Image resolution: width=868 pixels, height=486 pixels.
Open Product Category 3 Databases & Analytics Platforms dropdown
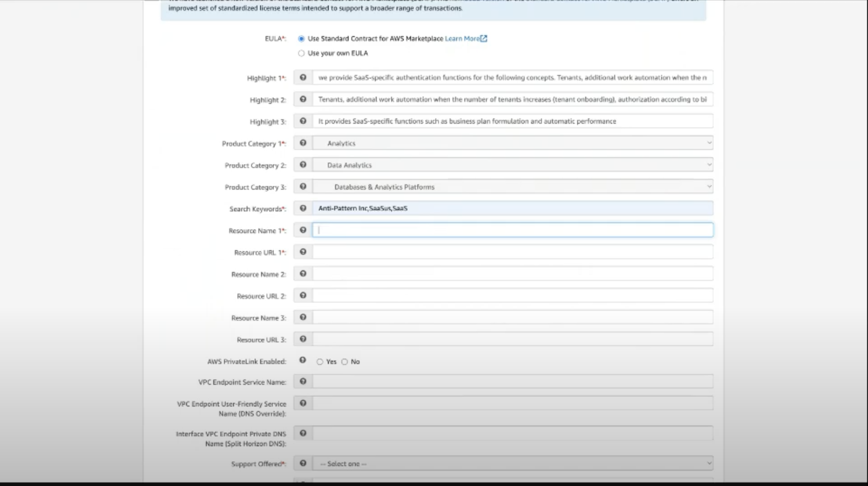pos(513,187)
